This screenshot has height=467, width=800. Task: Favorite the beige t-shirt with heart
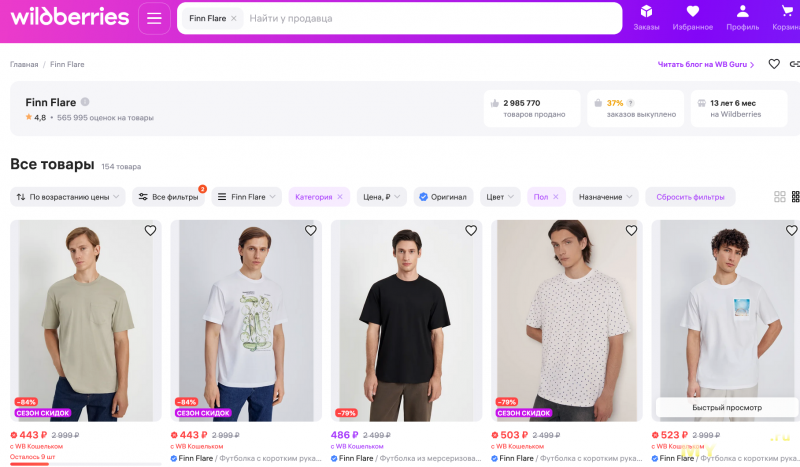click(x=150, y=231)
